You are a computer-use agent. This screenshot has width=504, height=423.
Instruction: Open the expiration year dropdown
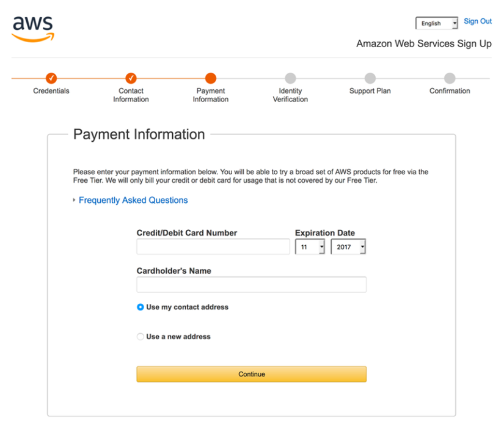pos(348,248)
